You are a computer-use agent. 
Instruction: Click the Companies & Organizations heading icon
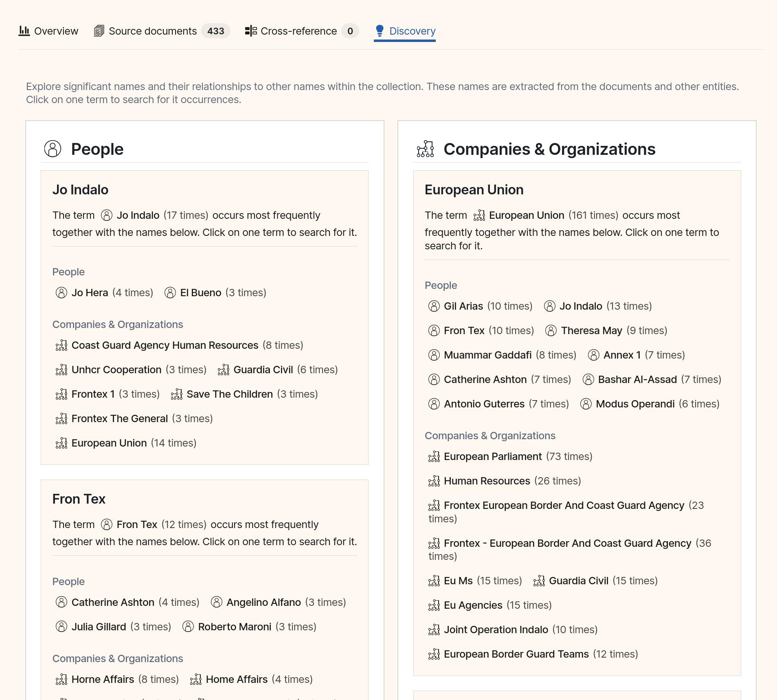click(x=425, y=149)
